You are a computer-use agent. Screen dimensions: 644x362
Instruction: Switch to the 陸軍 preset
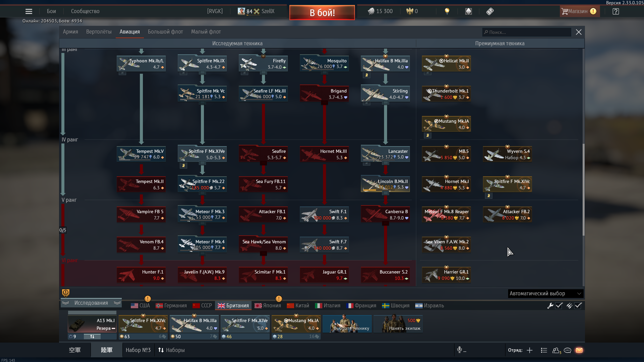(x=107, y=350)
